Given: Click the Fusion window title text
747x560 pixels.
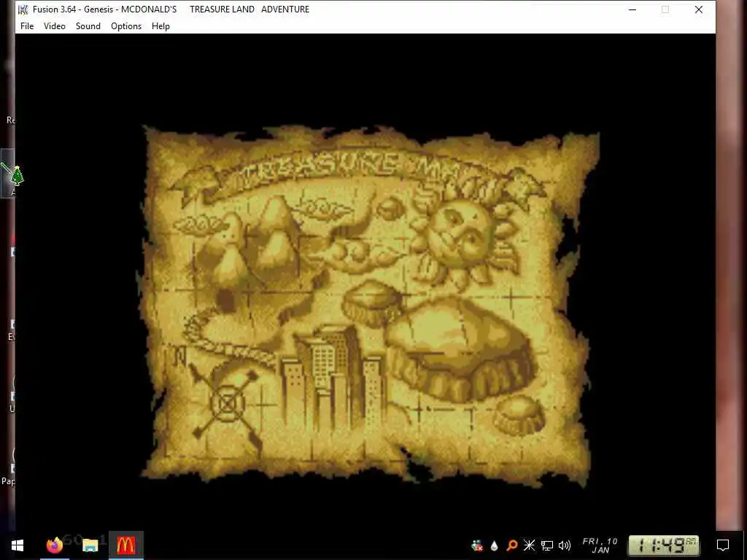Looking at the screenshot, I should coord(171,9).
